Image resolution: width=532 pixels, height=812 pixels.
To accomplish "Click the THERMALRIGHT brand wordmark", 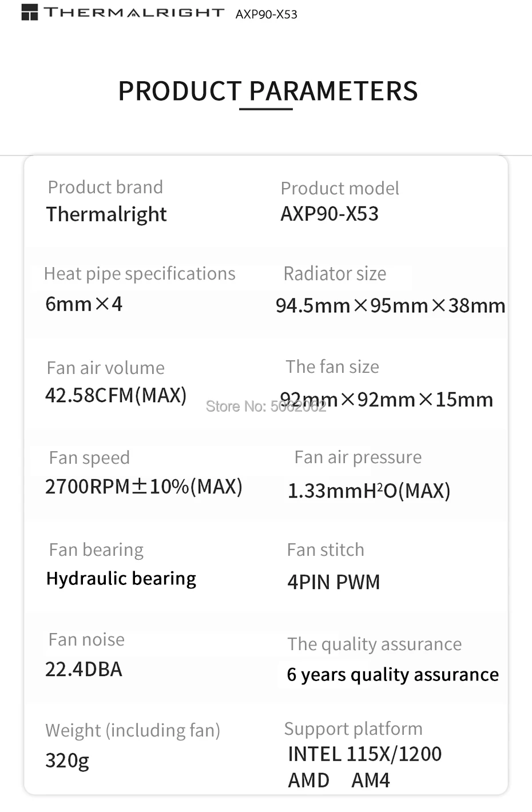I will pos(134,13).
